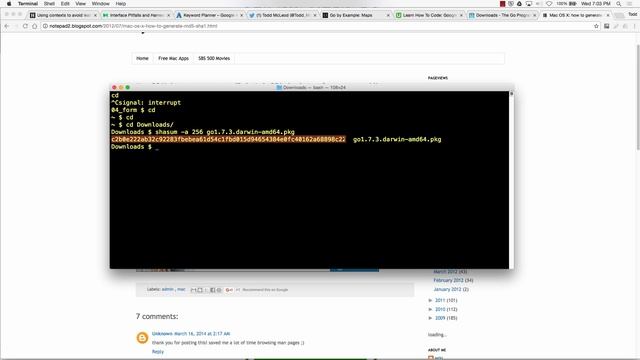
Task: Open Spotlight search in menu bar
Action: (x=619, y=4)
